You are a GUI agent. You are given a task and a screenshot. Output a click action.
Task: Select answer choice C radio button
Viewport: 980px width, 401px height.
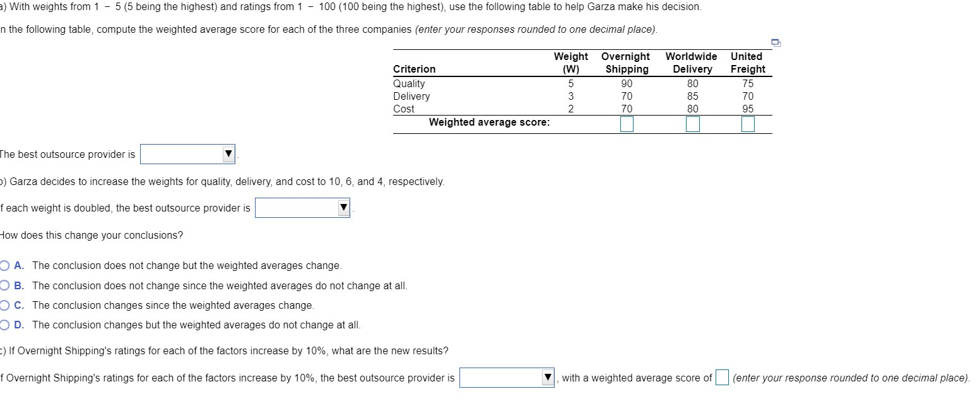pos(5,305)
